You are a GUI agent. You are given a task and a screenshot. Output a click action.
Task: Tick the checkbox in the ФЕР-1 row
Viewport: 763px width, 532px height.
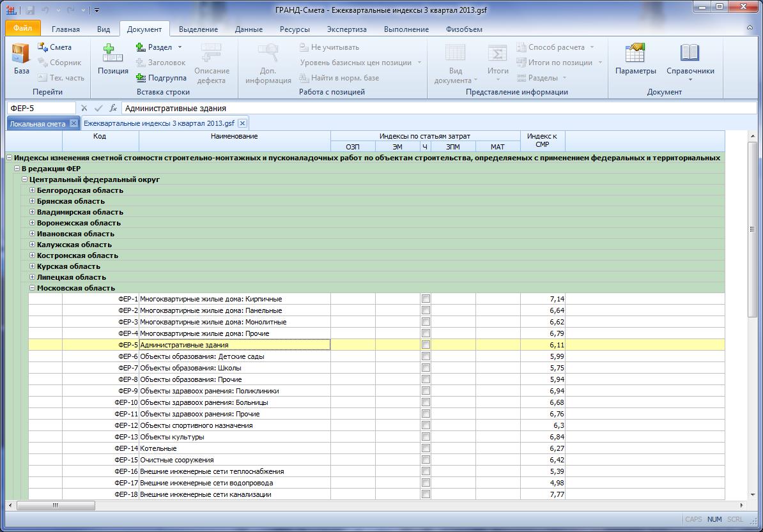426,299
